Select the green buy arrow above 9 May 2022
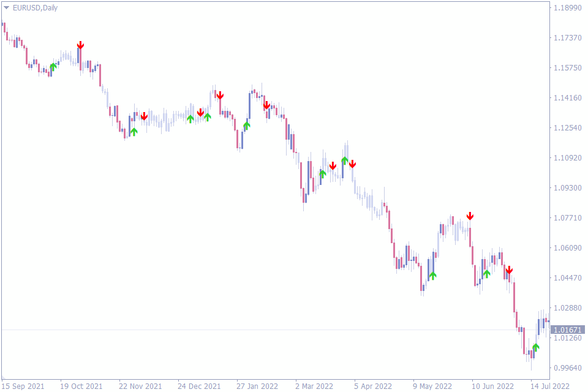 click(x=433, y=276)
